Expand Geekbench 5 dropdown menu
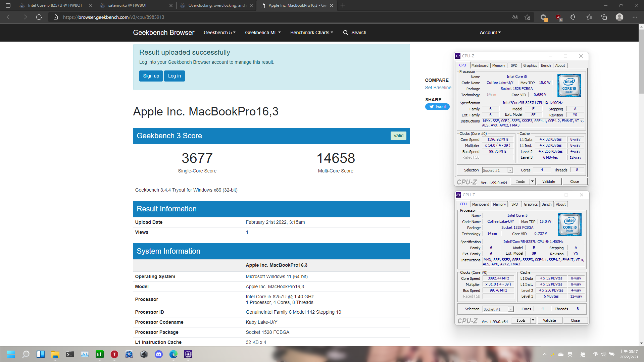644x362 pixels. [219, 33]
